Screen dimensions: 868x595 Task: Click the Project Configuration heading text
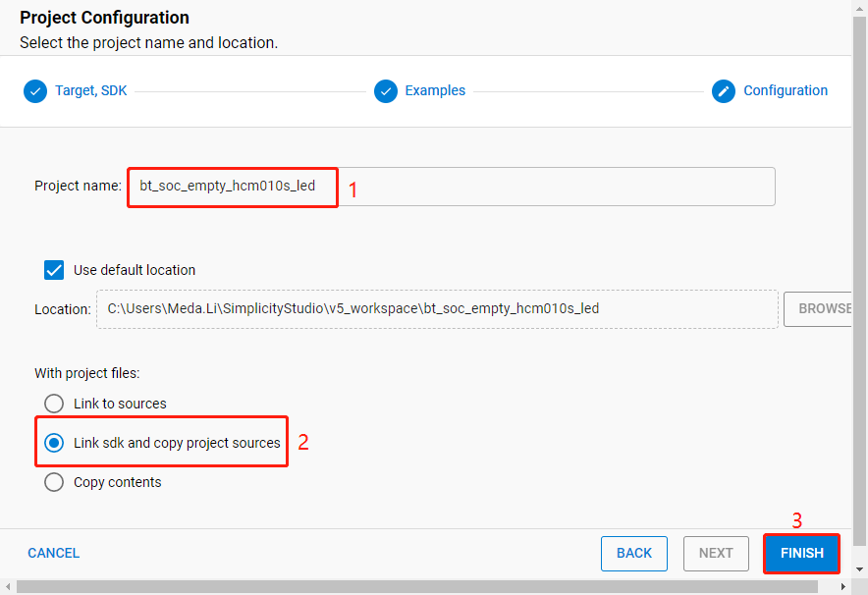coord(104,18)
